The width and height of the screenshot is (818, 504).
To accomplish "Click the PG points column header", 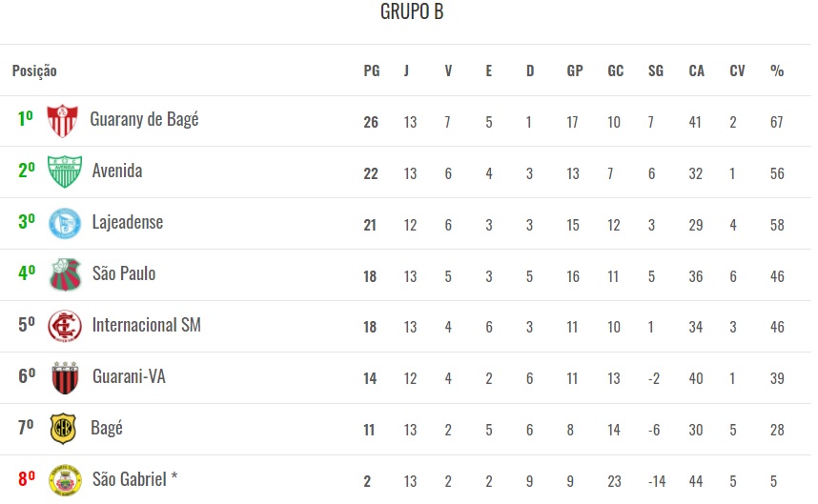I will pos(371,71).
